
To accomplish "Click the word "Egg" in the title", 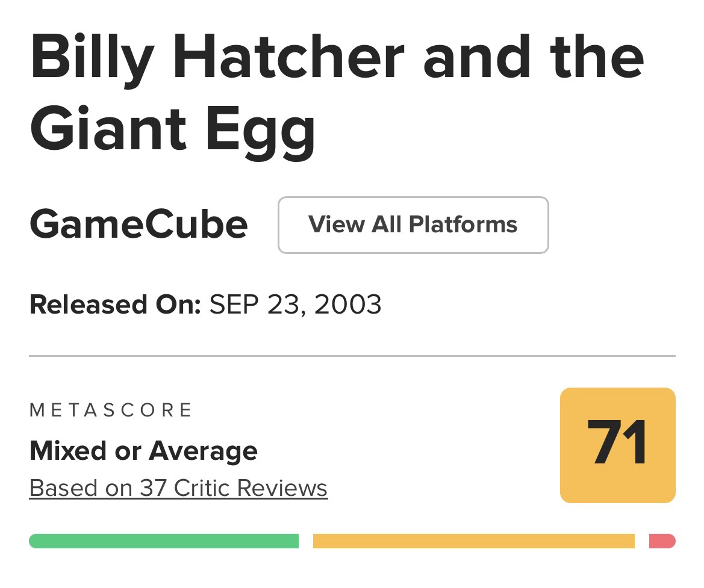I will (x=260, y=129).
